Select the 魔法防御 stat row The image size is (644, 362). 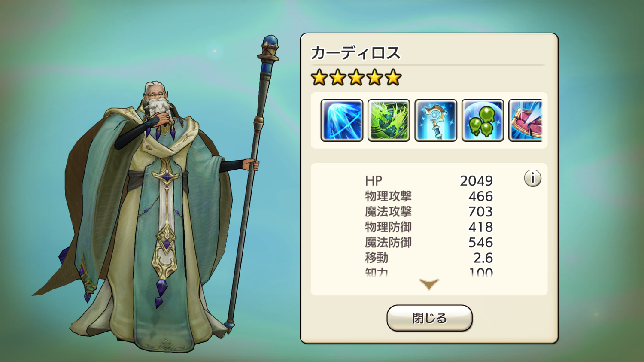(x=429, y=243)
